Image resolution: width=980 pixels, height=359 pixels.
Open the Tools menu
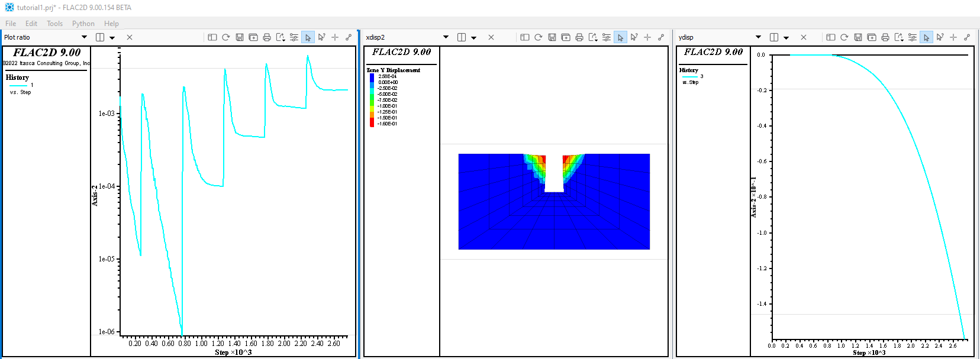(54, 24)
